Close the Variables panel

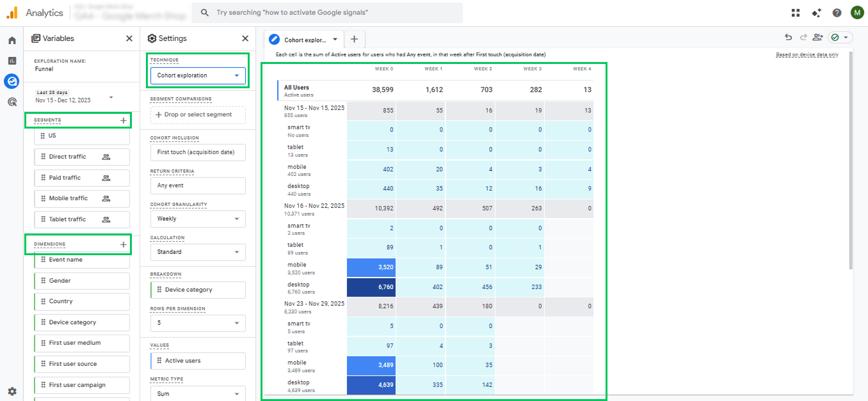click(x=129, y=38)
